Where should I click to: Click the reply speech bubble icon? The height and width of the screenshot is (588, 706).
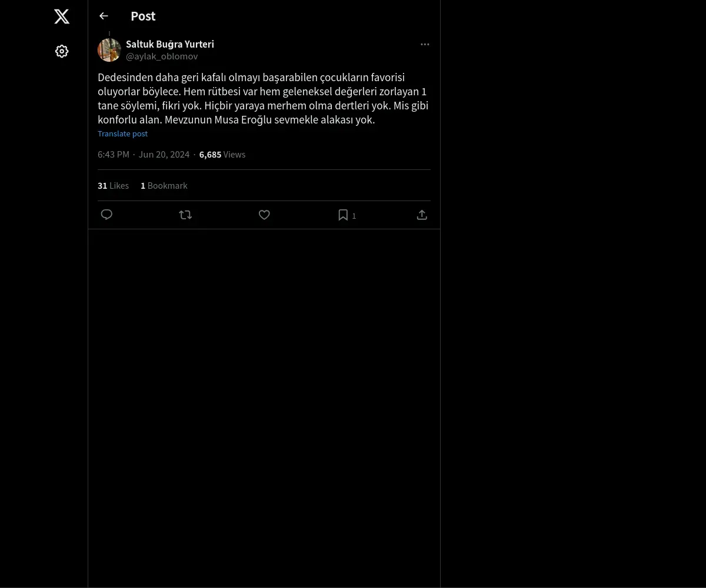coord(106,215)
